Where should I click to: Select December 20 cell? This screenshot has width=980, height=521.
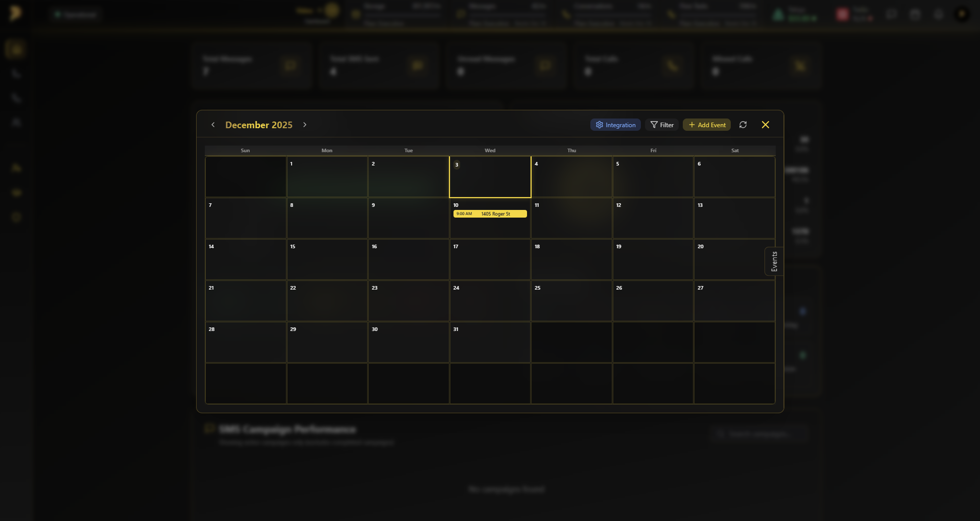(x=734, y=259)
